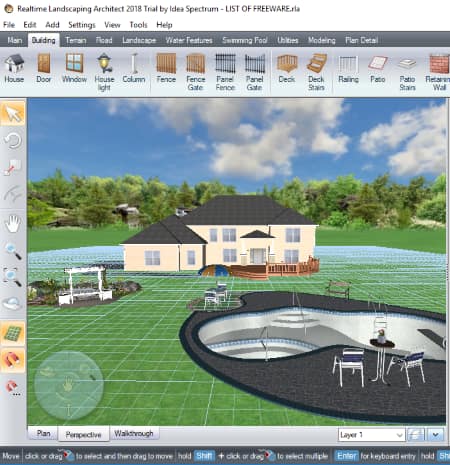Image resolution: width=450 pixels, height=465 pixels.
Task: Open the File menu
Action: [9, 25]
